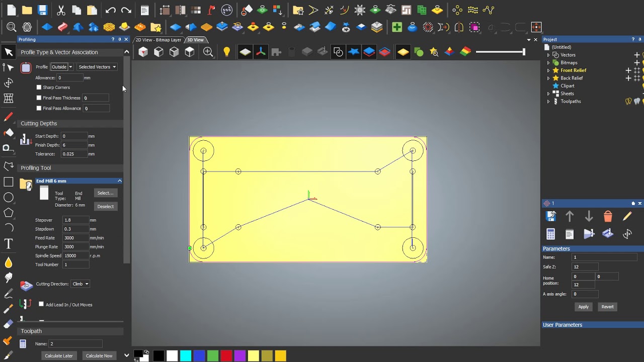Expand the Toolpaths tree node

548,102
